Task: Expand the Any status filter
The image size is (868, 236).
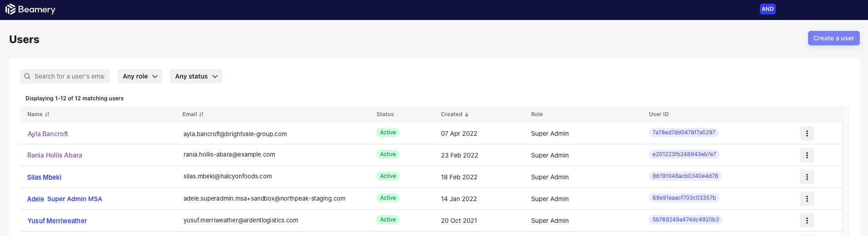Action: point(196,76)
